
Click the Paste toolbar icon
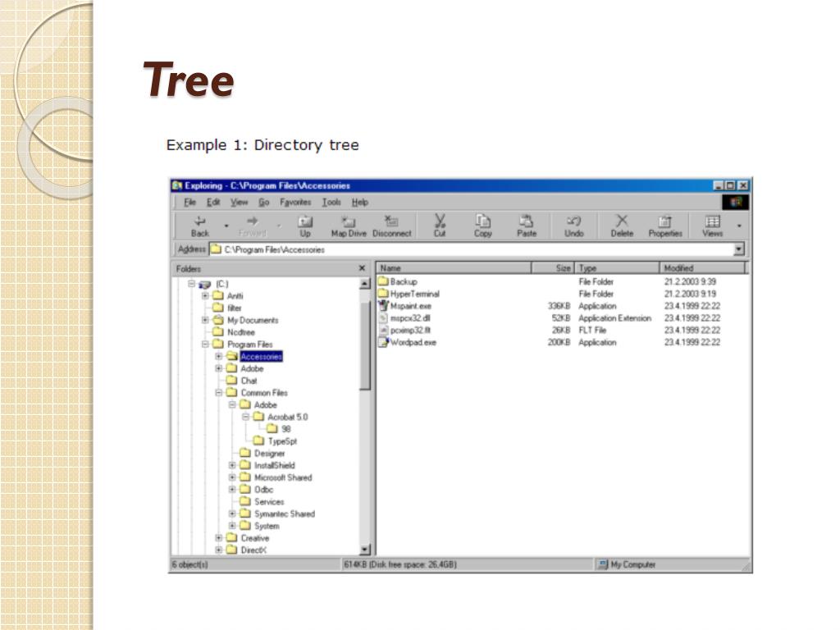(527, 221)
